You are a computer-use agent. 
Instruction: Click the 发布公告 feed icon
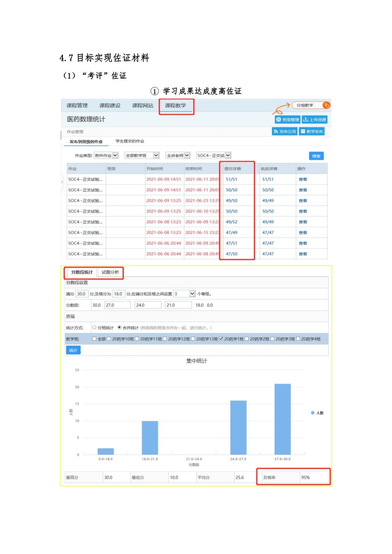point(276,131)
